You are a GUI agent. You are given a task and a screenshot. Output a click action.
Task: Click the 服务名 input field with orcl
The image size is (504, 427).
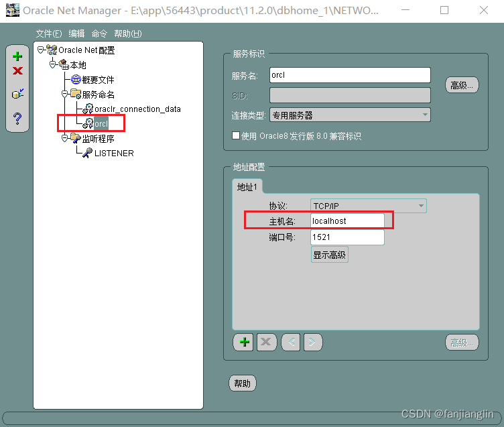350,75
